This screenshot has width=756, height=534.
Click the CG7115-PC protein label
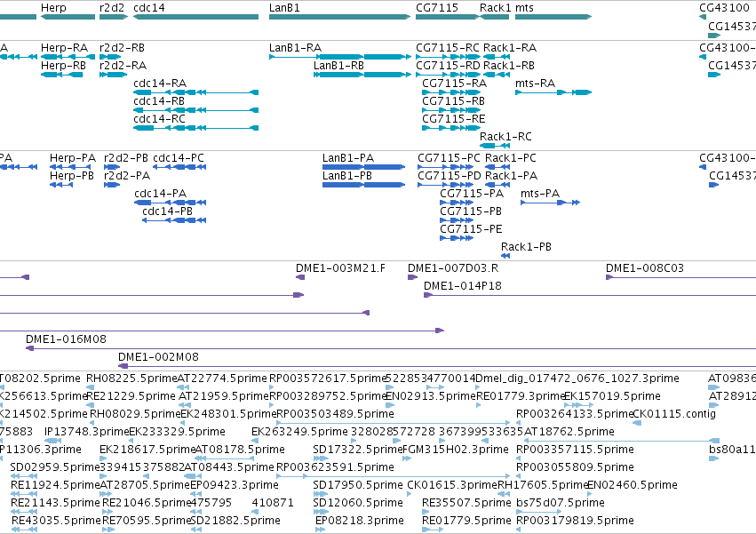pos(449,158)
